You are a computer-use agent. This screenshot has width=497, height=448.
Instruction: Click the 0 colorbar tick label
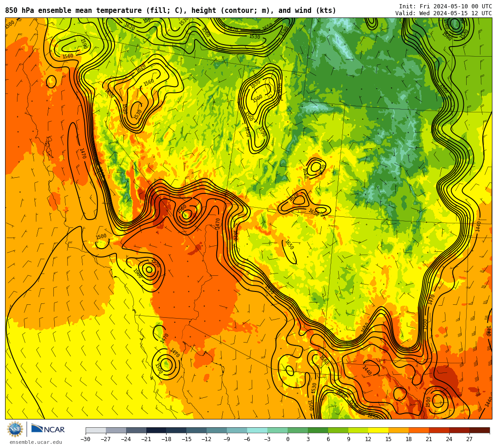pos(288,439)
